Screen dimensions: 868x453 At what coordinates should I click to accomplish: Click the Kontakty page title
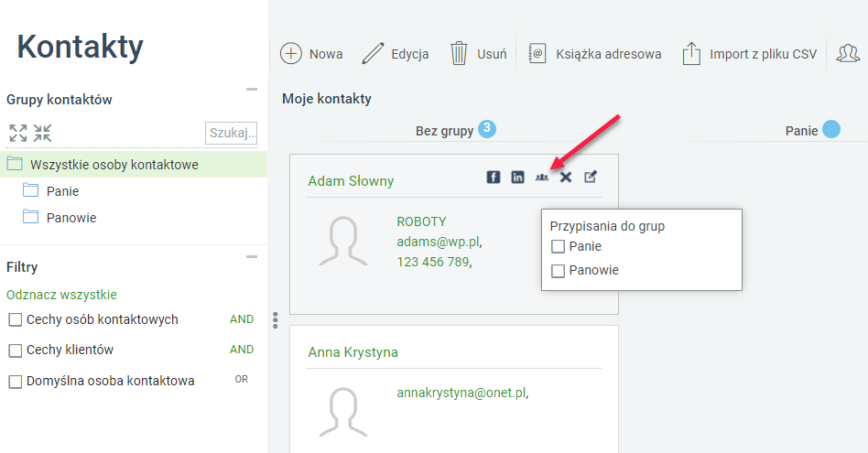click(x=81, y=47)
